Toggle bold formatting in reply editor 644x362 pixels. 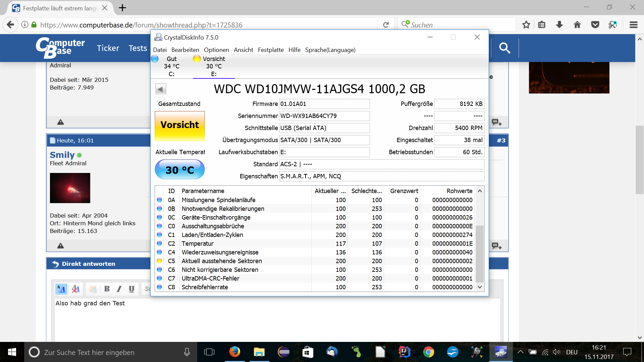(x=107, y=289)
